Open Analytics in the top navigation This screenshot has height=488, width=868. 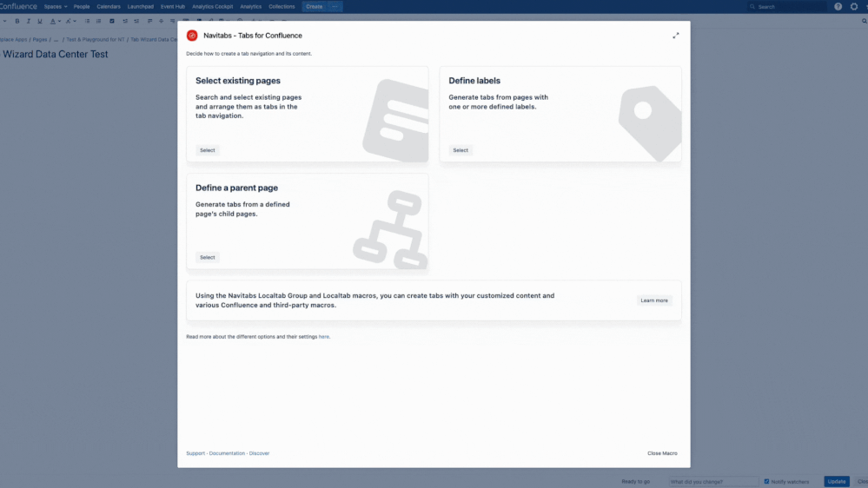click(x=251, y=7)
